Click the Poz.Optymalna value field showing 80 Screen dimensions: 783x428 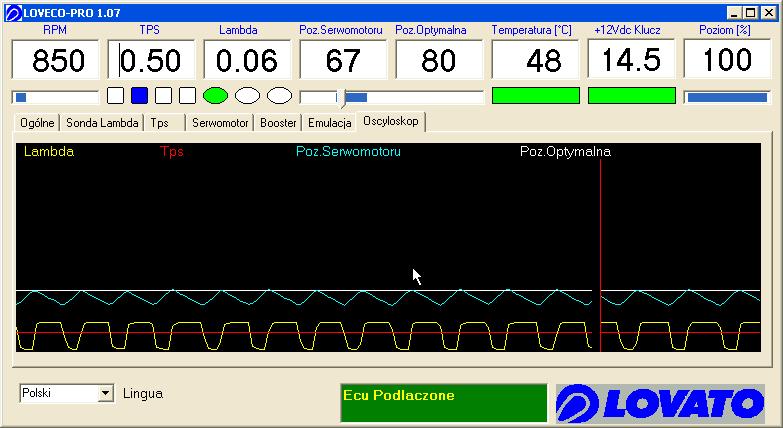(x=438, y=60)
